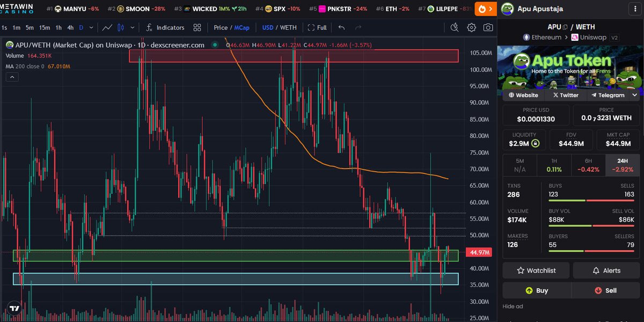Image resolution: width=644 pixels, height=322 pixels.
Task: Open trending token #5 PNKSTR
Action: pyautogui.click(x=338, y=9)
